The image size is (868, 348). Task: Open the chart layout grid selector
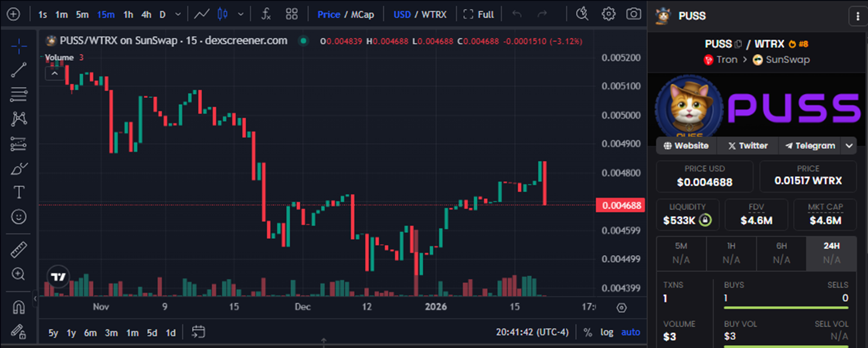[x=292, y=14]
